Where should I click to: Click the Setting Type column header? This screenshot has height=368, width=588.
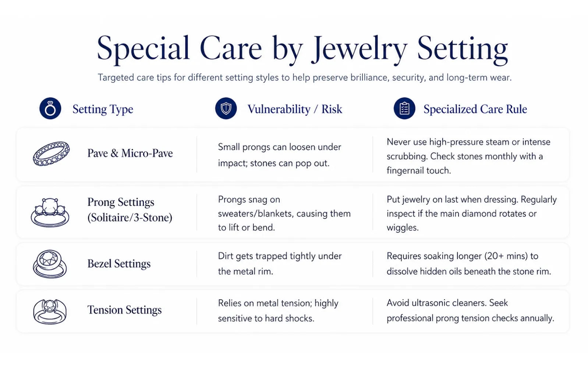tap(103, 109)
